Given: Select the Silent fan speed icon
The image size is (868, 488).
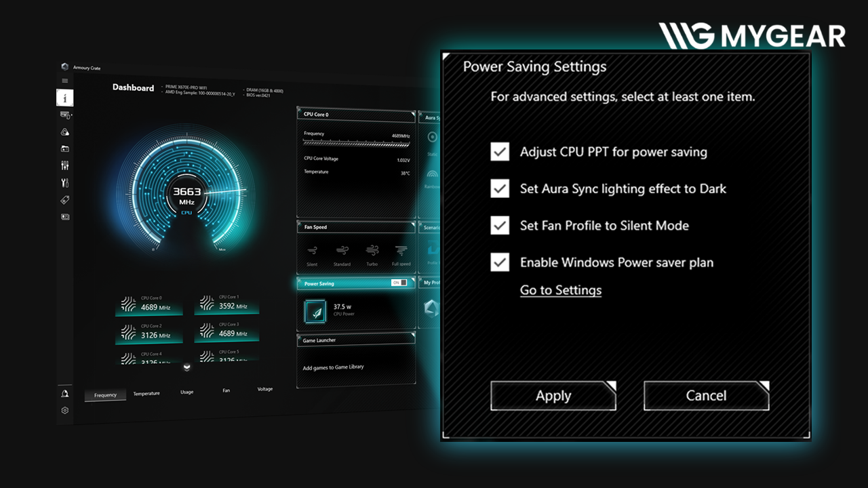Looking at the screenshot, I should 312,251.
